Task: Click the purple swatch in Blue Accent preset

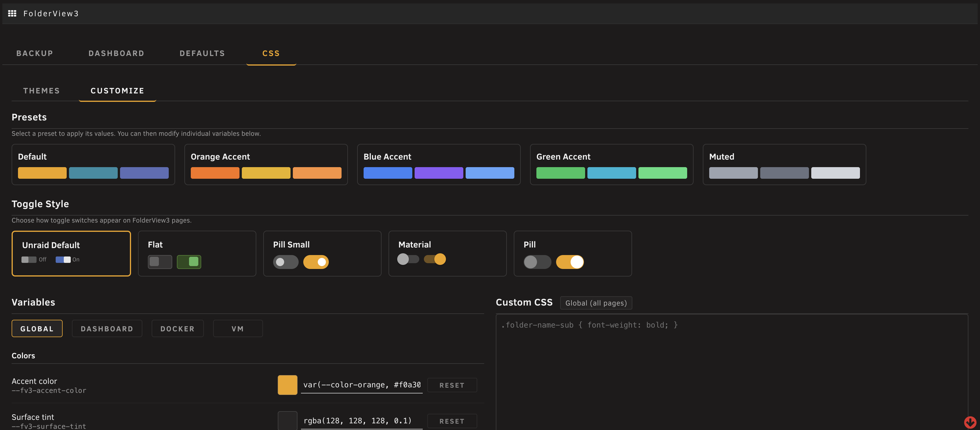Action: (x=439, y=173)
